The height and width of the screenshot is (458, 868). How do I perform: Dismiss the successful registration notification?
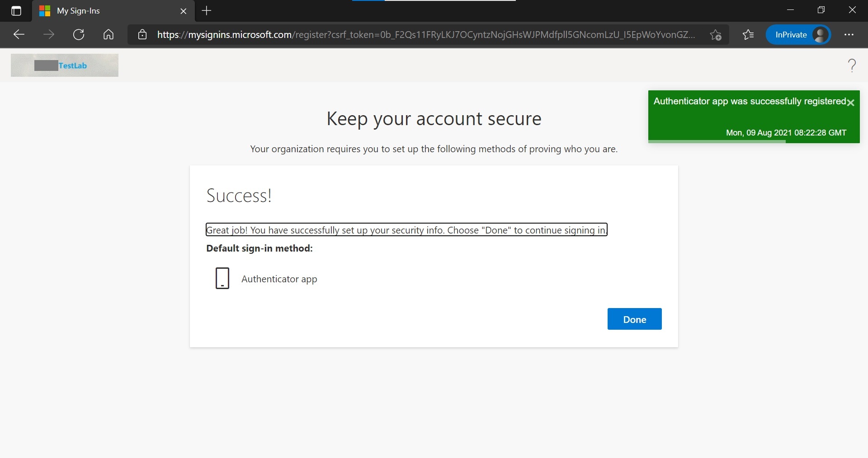(x=851, y=103)
